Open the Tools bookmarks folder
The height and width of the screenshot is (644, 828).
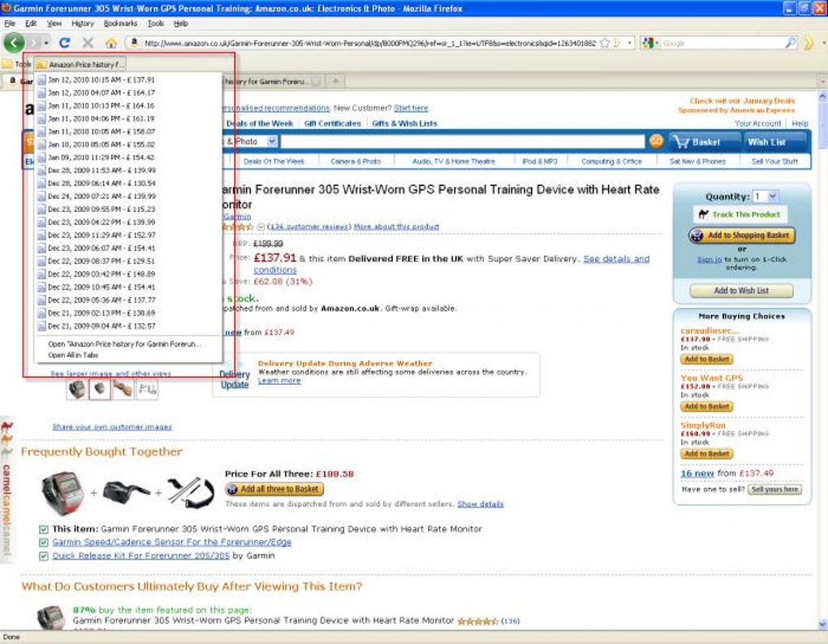click(x=17, y=64)
